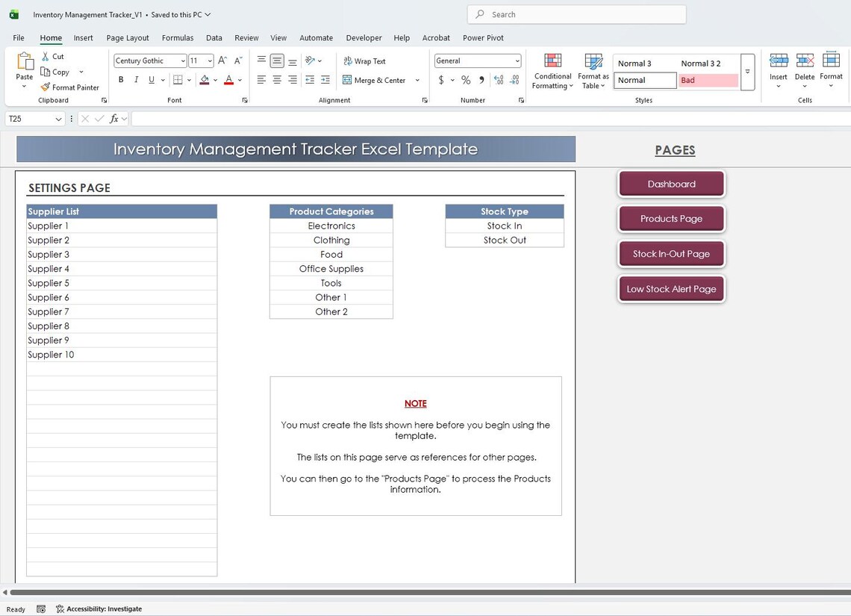Click the Decrease Decimal icon

point(514,80)
